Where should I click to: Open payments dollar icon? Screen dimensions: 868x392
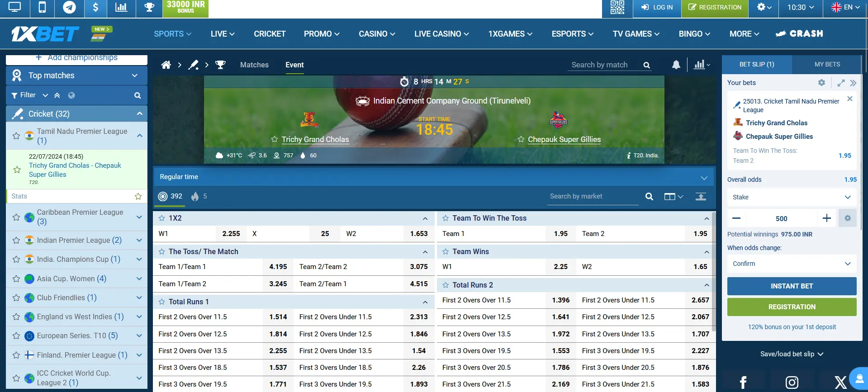95,7
